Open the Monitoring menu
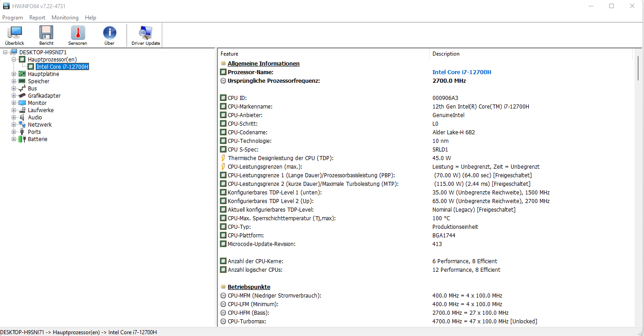Image resolution: width=644 pixels, height=336 pixels. pyautogui.click(x=65, y=18)
